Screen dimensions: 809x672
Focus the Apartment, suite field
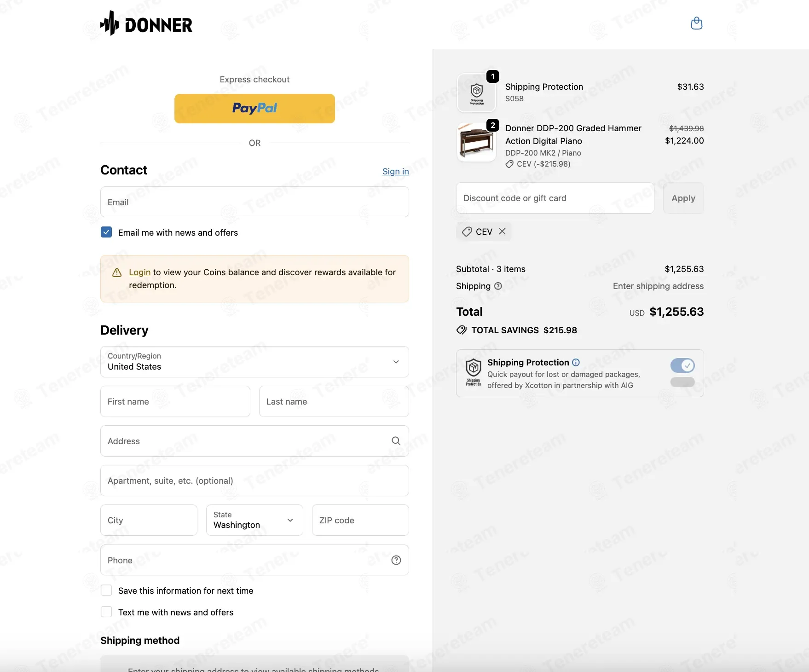[254, 481]
